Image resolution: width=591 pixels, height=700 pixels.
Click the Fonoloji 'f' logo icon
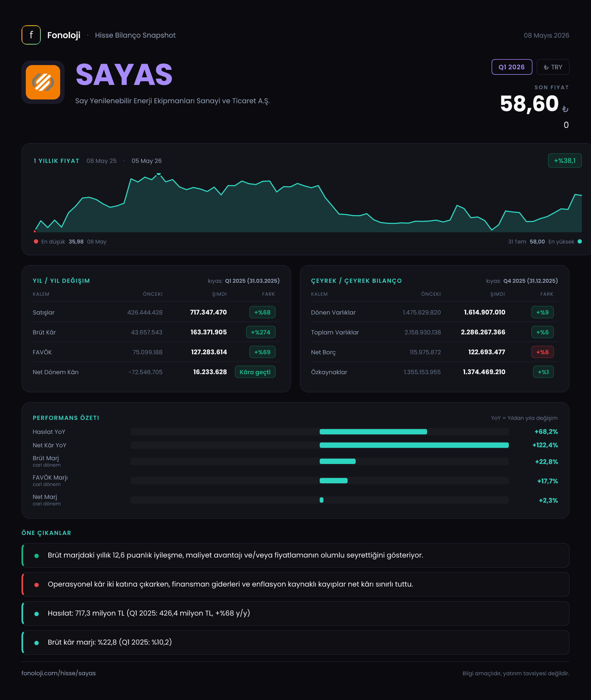click(x=31, y=35)
